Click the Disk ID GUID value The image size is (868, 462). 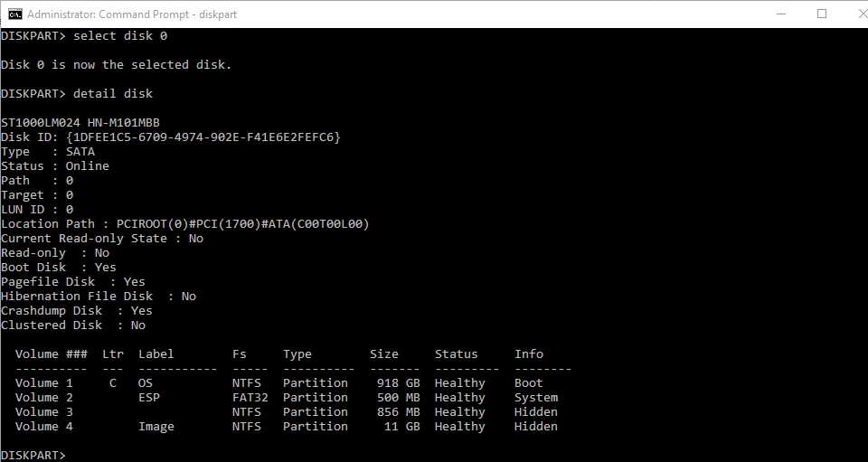[x=203, y=137]
